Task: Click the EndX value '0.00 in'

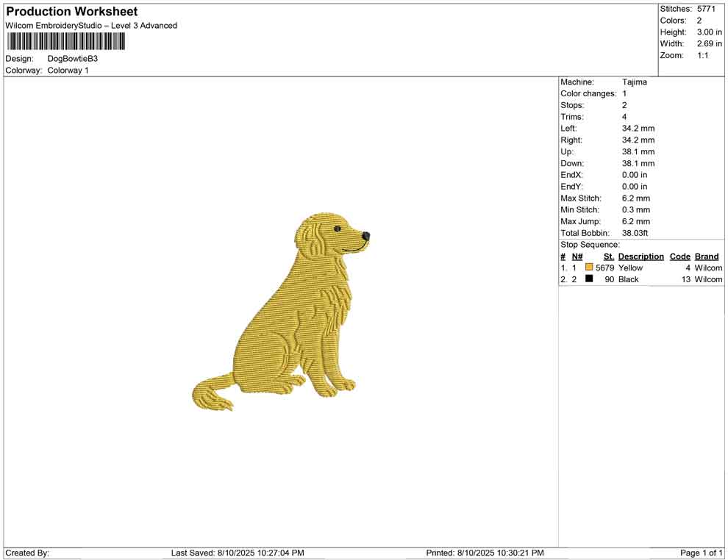Action: click(635, 175)
